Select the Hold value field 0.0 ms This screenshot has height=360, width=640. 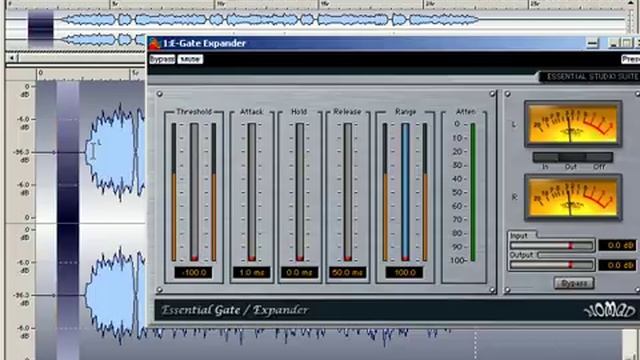coord(300,272)
